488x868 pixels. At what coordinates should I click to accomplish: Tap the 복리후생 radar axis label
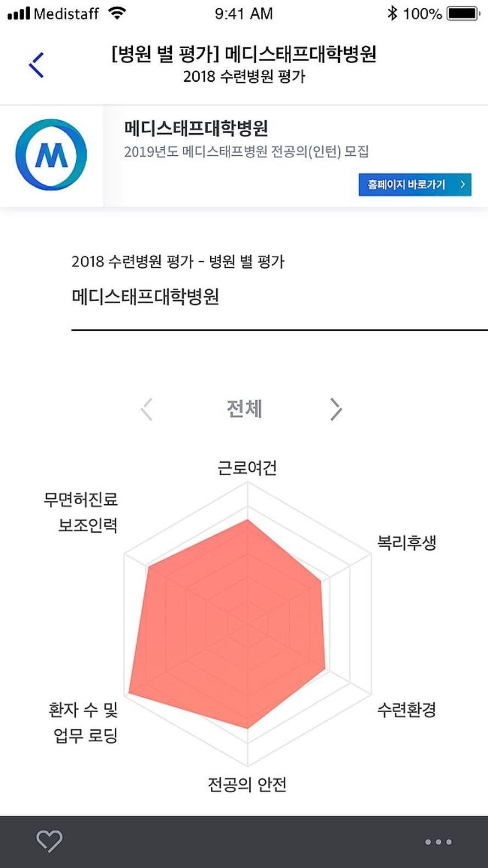point(406,543)
